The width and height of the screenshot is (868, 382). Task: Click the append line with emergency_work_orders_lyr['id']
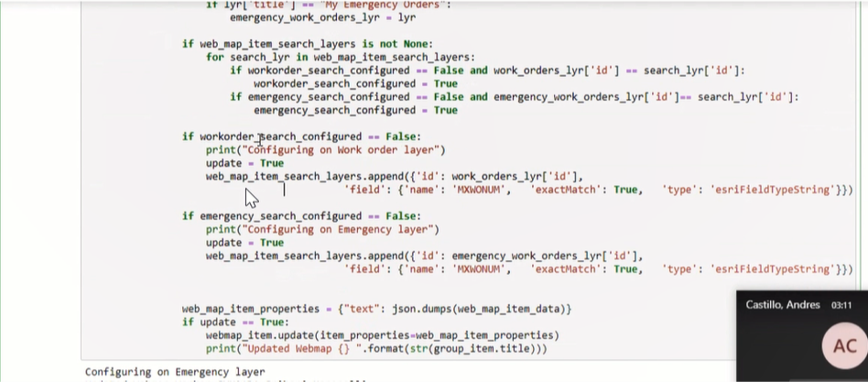[425, 256]
